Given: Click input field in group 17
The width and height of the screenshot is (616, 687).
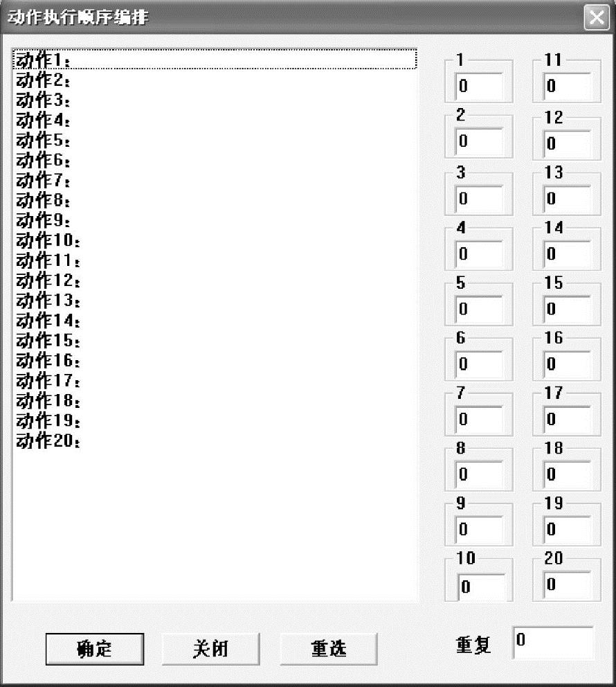Looking at the screenshot, I should 567,419.
